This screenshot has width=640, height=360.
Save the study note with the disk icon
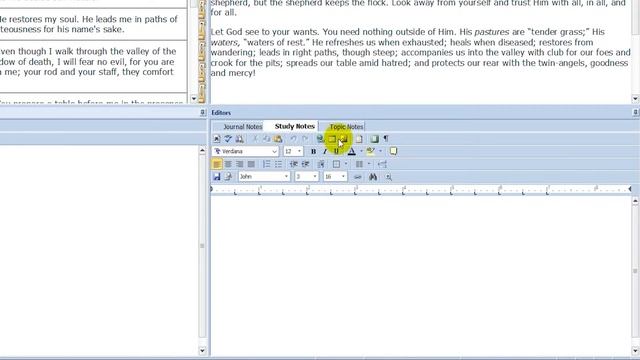[217, 177]
